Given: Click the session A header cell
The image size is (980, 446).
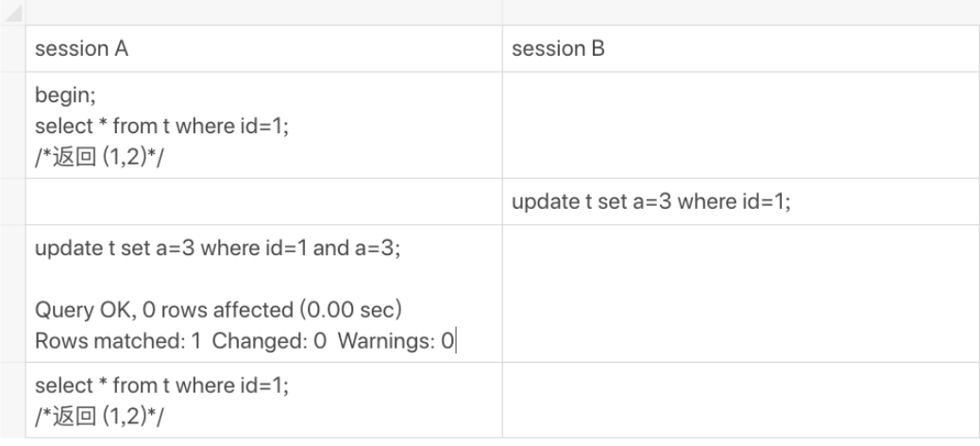Looking at the screenshot, I should coord(263,49).
